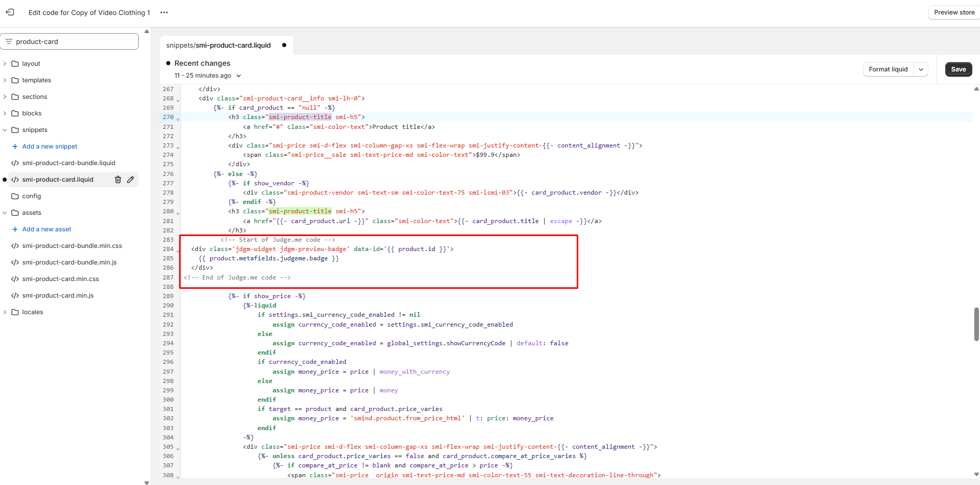Click the Add a new snippet link
Image resolution: width=980 pixels, height=485 pixels.
coord(50,146)
